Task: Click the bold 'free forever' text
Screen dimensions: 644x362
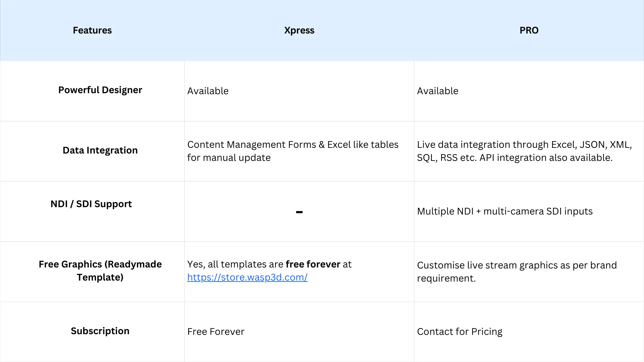Action: tap(313, 264)
